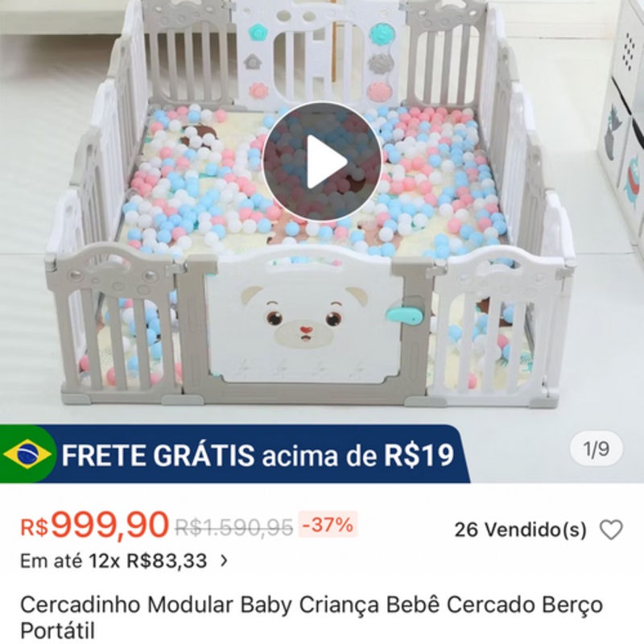Viewport: 644px width, 644px height.
Task: Play the product video
Action: point(322,162)
